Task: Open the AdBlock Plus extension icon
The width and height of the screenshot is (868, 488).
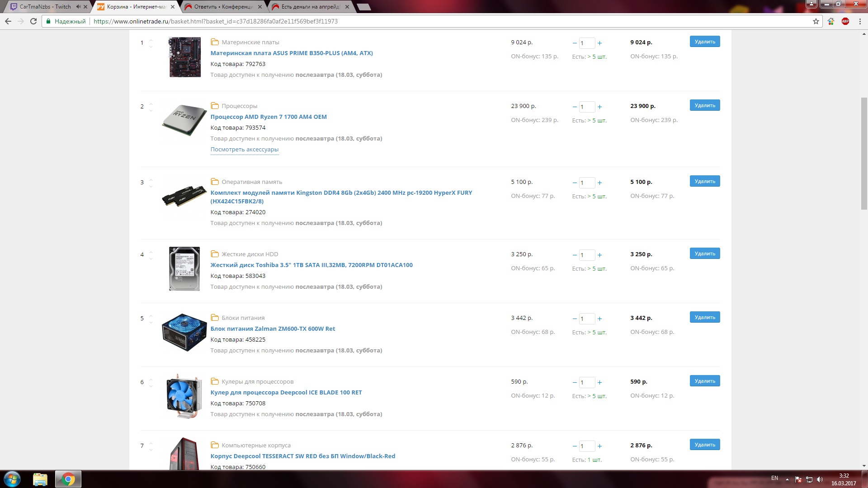Action: 845,21
